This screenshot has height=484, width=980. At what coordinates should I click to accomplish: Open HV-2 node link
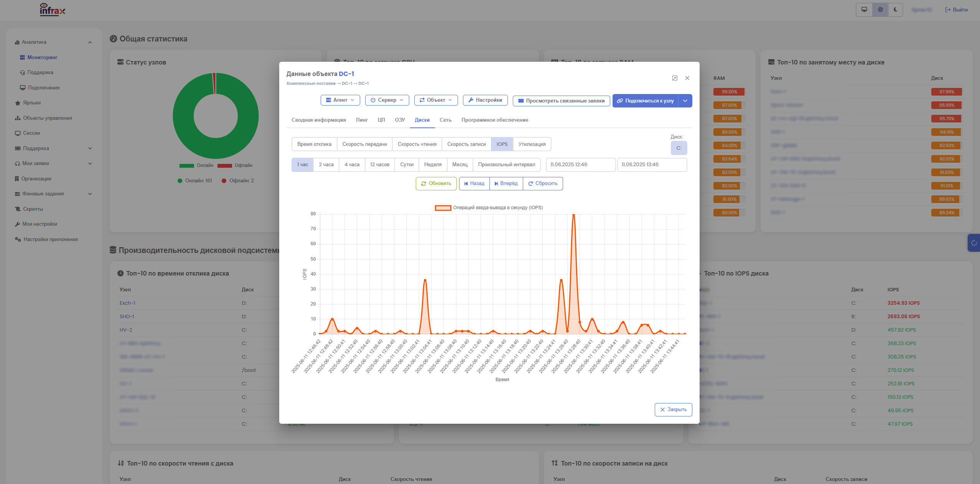[x=126, y=330]
